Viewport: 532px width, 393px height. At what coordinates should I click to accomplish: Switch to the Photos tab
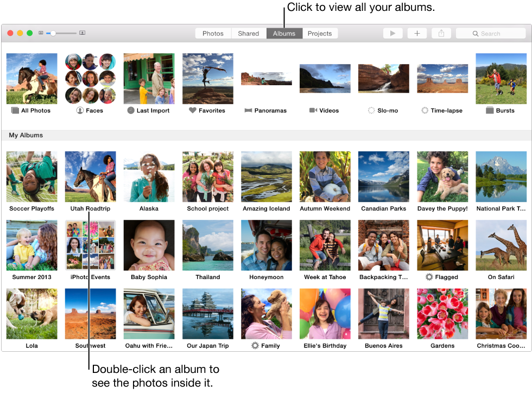(x=213, y=33)
